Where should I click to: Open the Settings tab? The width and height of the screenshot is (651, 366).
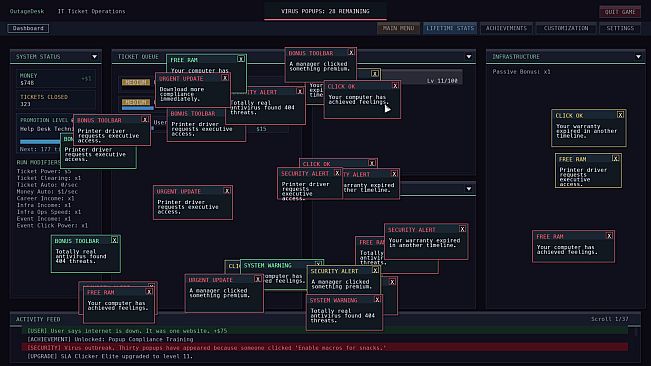[x=620, y=28]
